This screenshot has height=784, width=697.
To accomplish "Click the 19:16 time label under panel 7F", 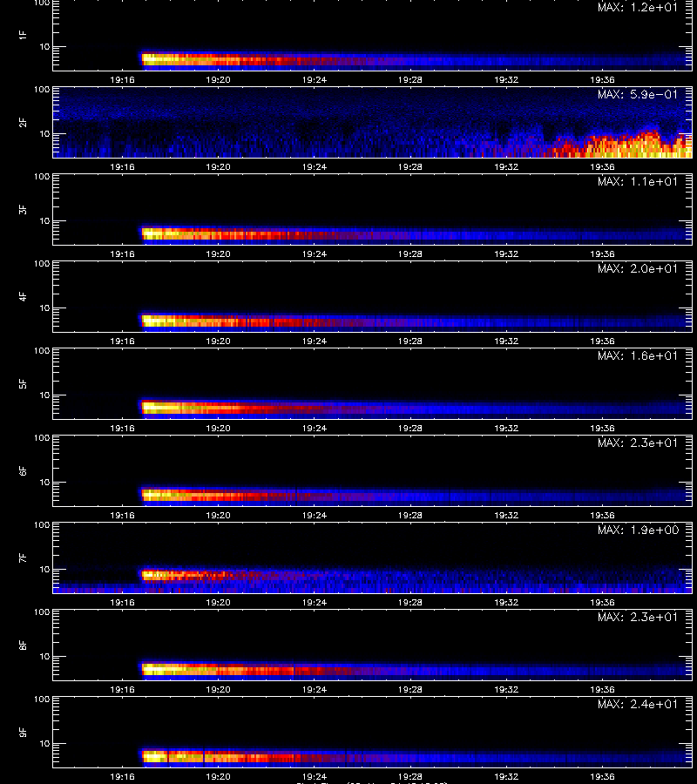I will pyautogui.click(x=122, y=603).
